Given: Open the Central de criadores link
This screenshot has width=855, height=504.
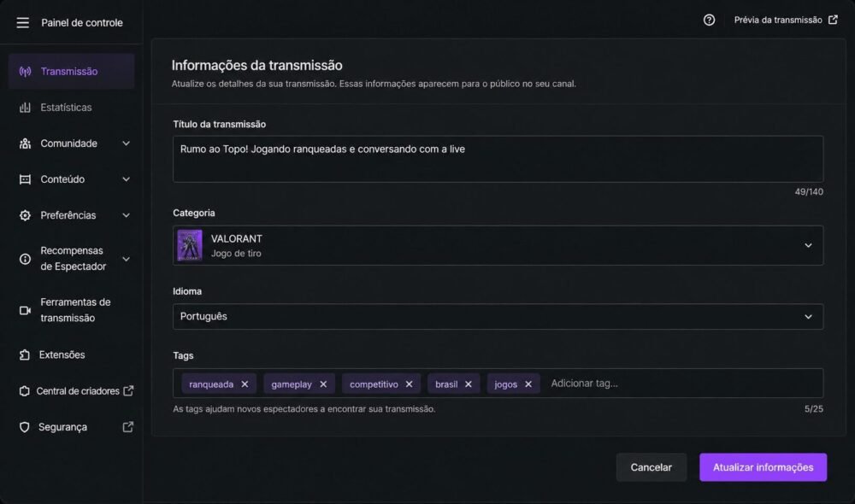Looking at the screenshot, I should pyautogui.click(x=78, y=390).
